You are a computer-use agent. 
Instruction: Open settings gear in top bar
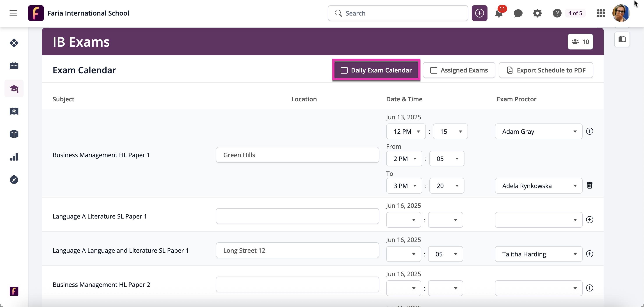click(x=537, y=13)
